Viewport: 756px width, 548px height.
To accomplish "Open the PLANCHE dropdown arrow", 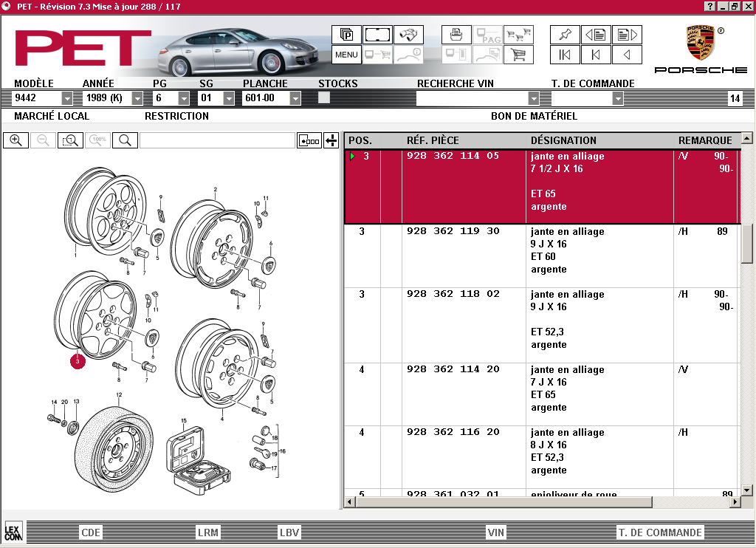I will coord(295,98).
